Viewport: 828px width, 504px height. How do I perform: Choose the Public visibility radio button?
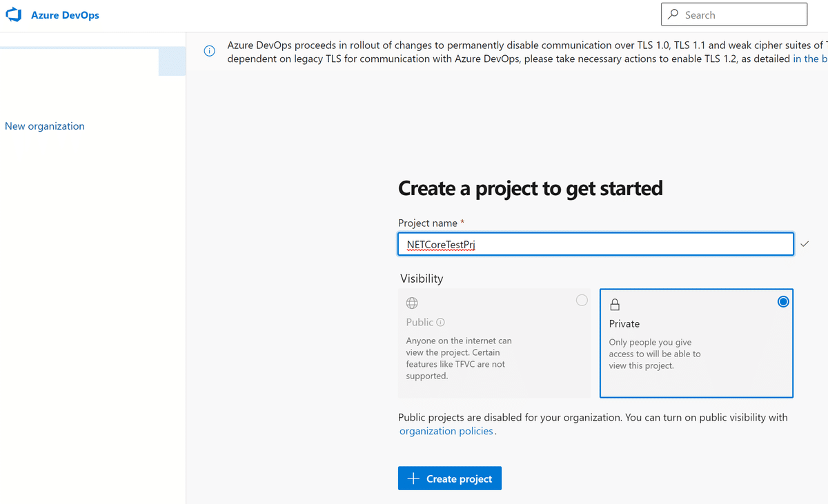pyautogui.click(x=582, y=300)
